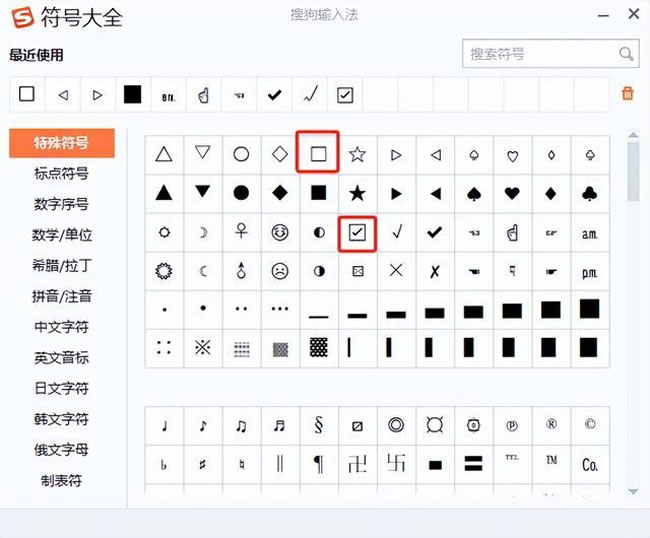The width and height of the screenshot is (650, 538).
Task: Choose the hollow diamond symbol in the grid
Action: (280, 154)
